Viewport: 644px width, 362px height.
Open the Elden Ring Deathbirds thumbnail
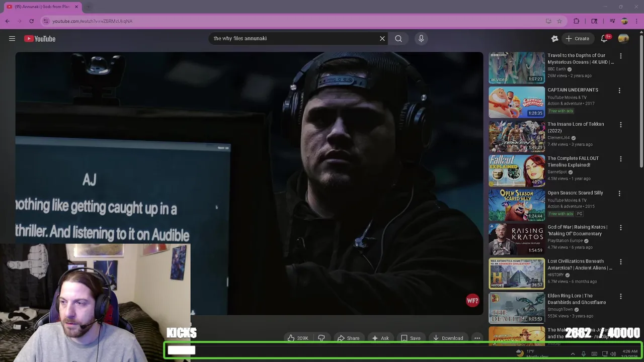click(517, 308)
